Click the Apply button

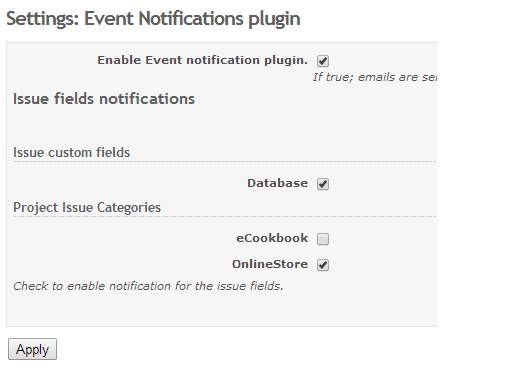[32, 349]
